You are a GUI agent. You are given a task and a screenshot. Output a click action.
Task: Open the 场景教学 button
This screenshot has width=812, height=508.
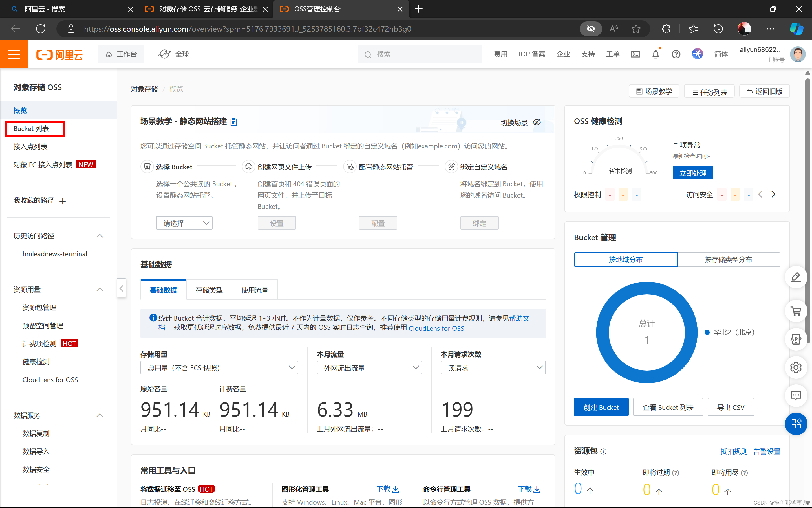[654, 91]
